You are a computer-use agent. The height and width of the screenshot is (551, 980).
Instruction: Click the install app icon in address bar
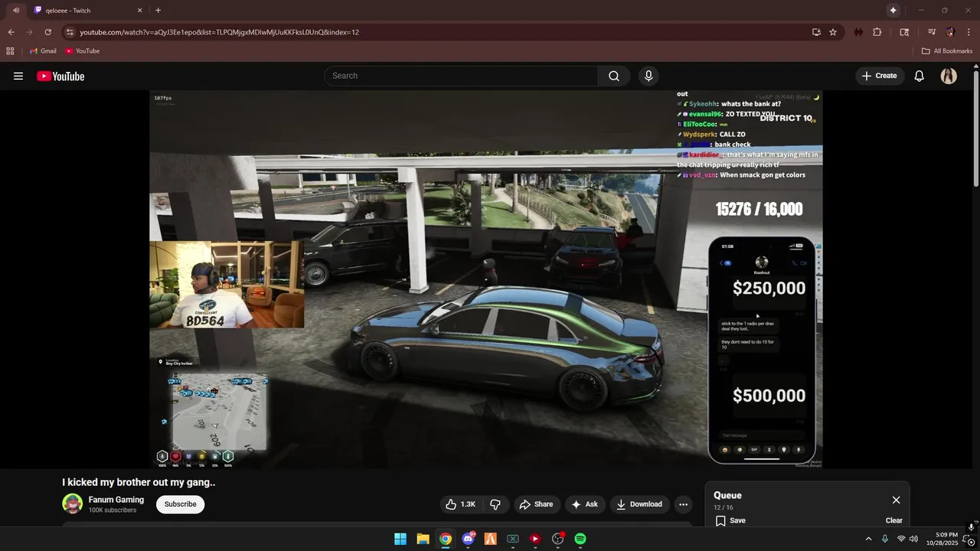pyautogui.click(x=816, y=32)
